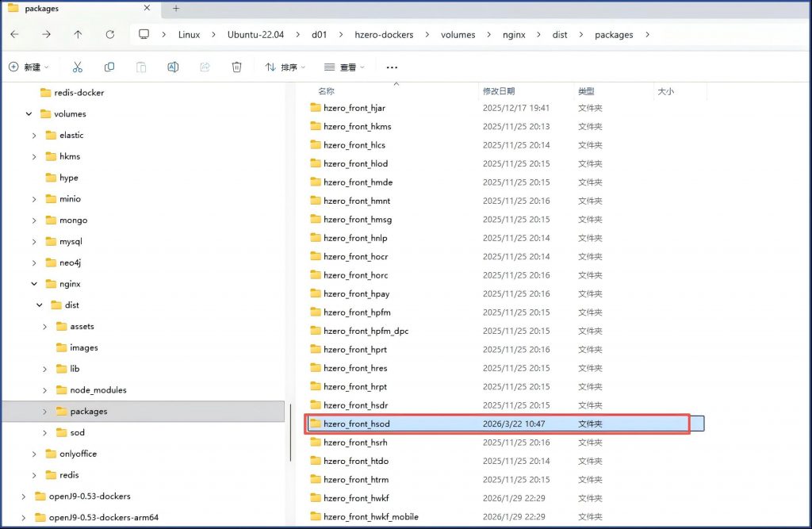Click the Delete trash icon
This screenshot has height=529, width=812.
pyautogui.click(x=236, y=67)
